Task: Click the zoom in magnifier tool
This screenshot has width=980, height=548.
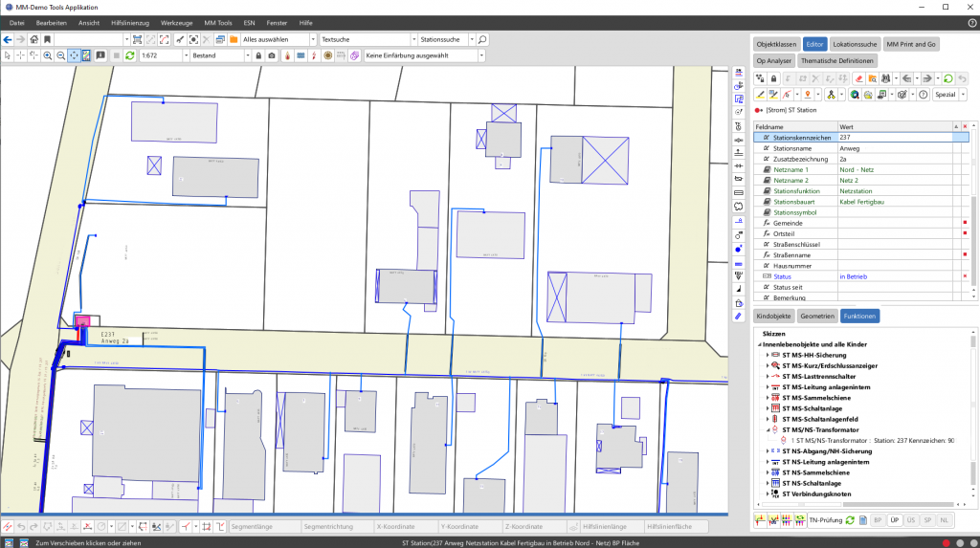Action: click(48, 55)
